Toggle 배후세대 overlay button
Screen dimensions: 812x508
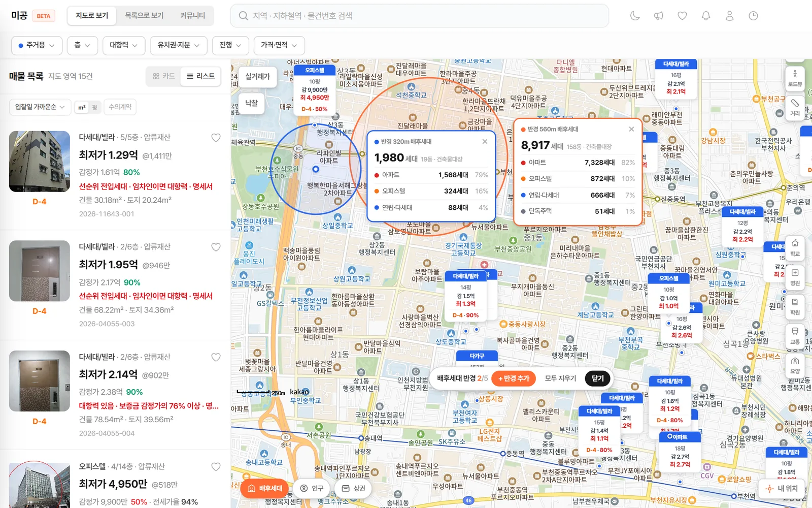264,488
